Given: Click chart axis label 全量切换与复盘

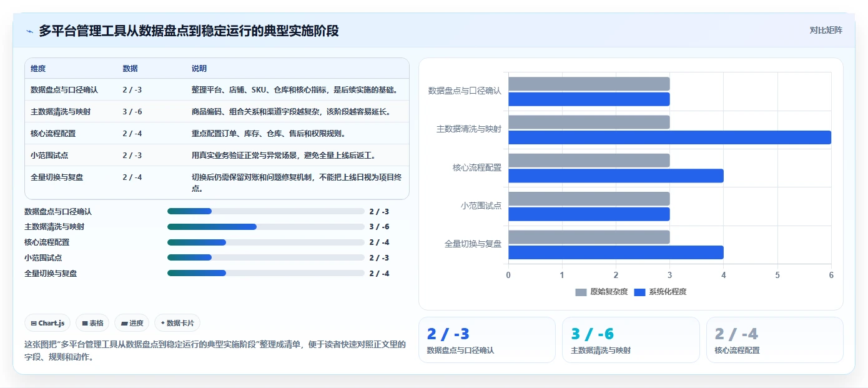Looking at the screenshot, I should 473,244.
